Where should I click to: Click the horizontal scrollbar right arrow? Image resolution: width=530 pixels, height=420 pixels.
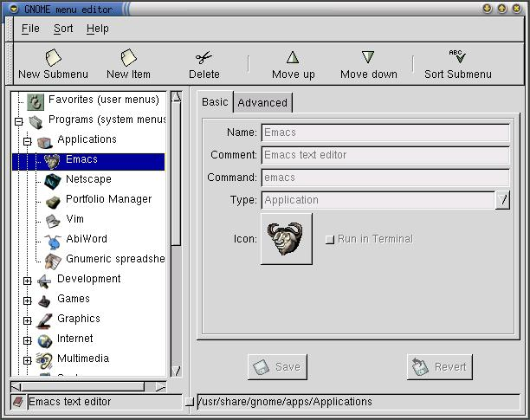click(x=160, y=387)
